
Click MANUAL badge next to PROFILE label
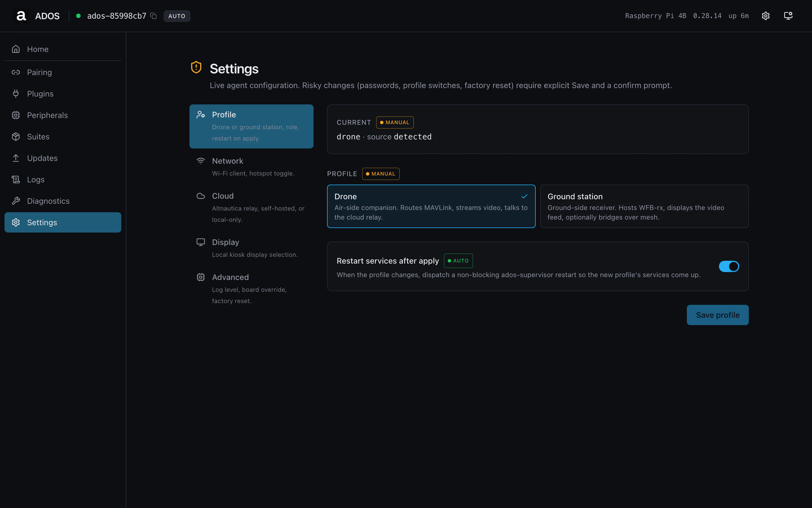pos(381,174)
